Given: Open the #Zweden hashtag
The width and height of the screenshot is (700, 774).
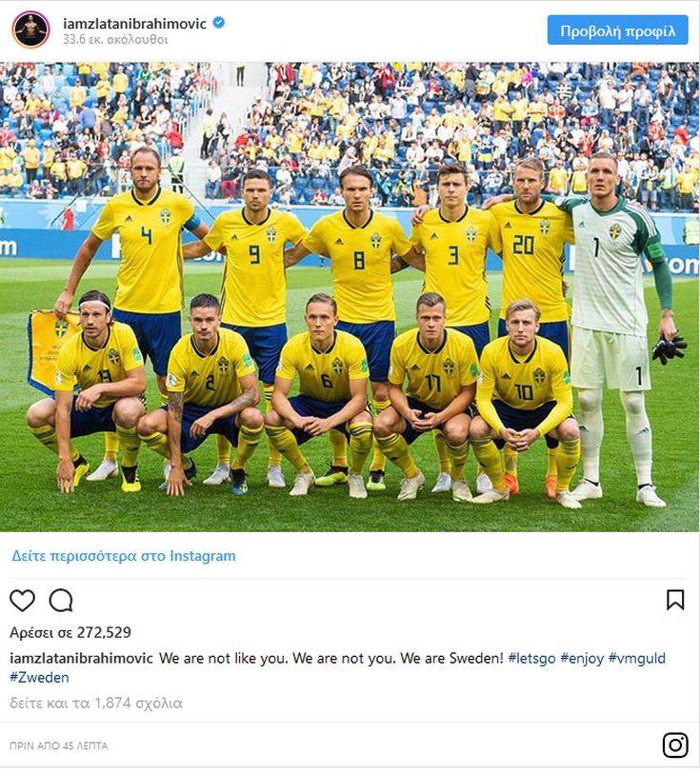Looking at the screenshot, I should pyautogui.click(x=39, y=677).
